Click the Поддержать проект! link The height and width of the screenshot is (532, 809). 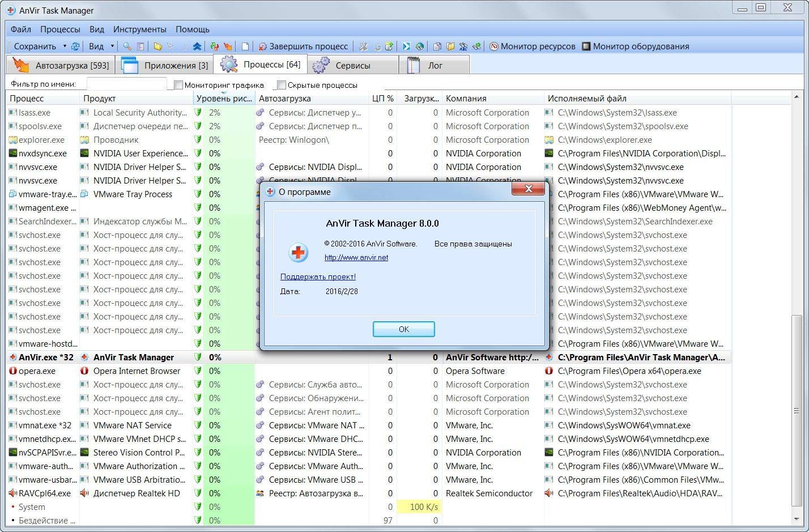click(318, 276)
